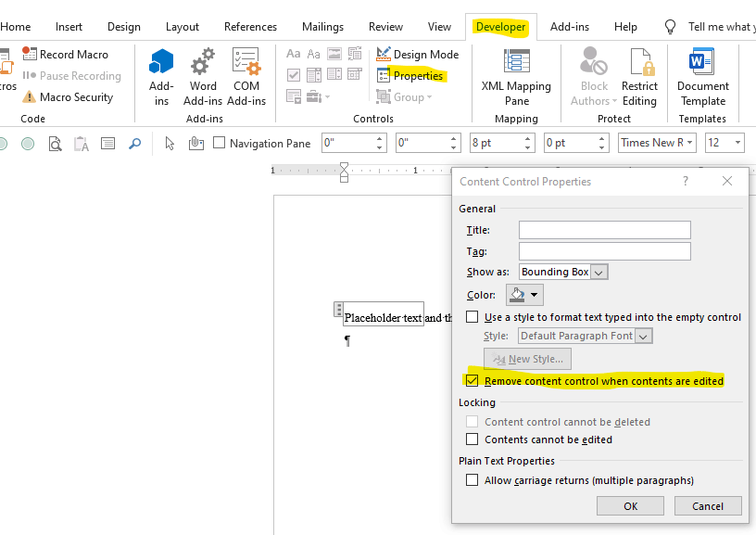Insert Drop-Down List content control

click(334, 74)
